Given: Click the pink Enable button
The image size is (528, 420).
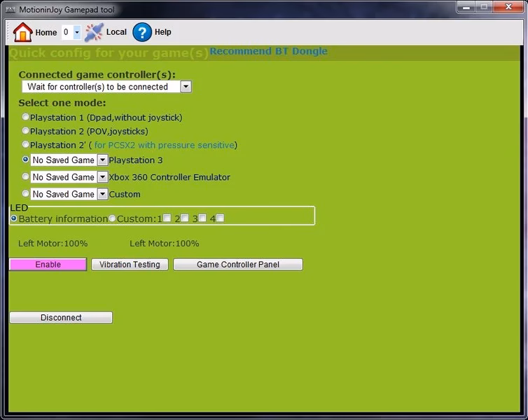Looking at the screenshot, I should pyautogui.click(x=48, y=265).
